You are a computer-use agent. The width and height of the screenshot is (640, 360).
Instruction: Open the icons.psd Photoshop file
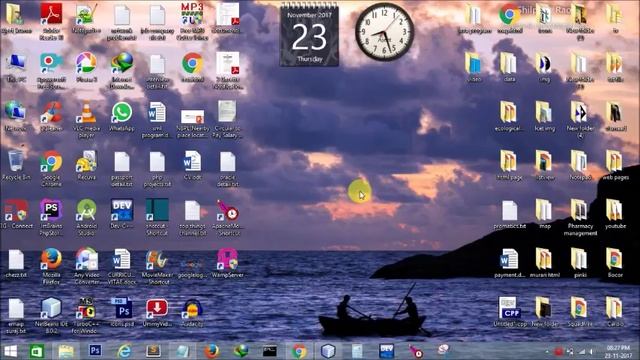[122, 312]
